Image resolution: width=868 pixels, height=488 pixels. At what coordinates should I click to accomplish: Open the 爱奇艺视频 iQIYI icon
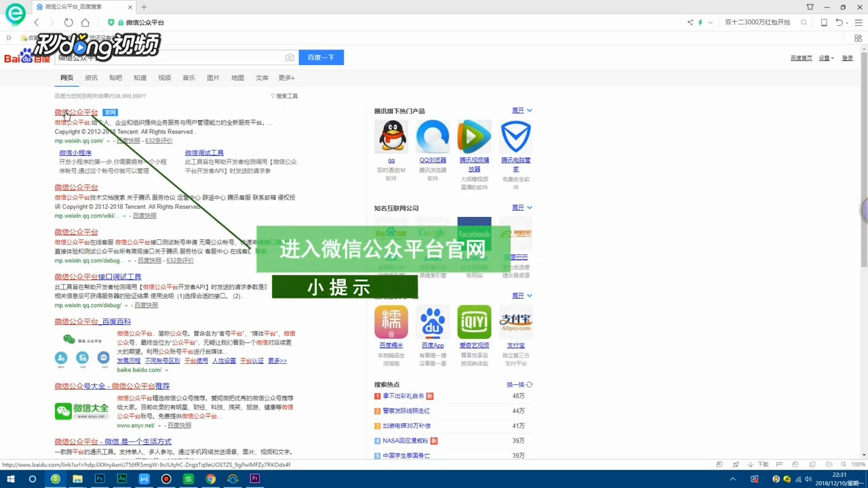tap(474, 322)
